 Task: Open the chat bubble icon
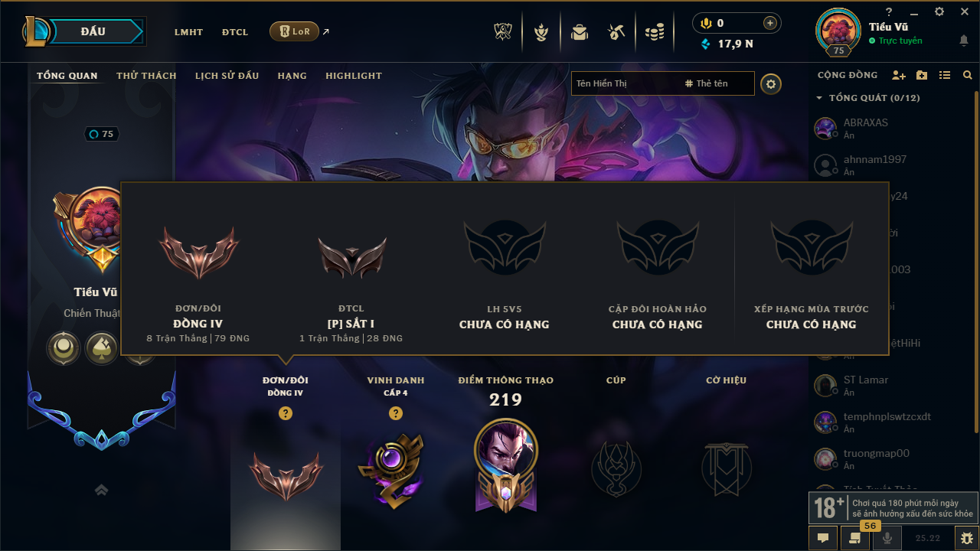[823, 538]
